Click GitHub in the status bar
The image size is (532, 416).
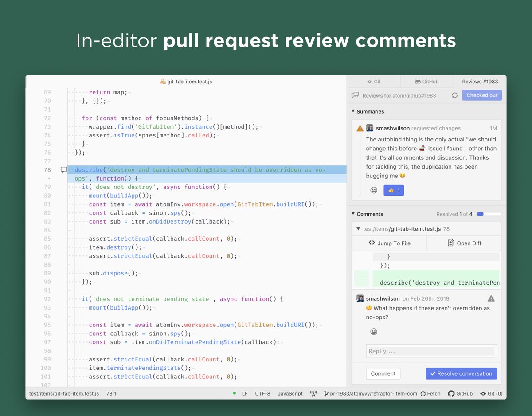coord(460,393)
